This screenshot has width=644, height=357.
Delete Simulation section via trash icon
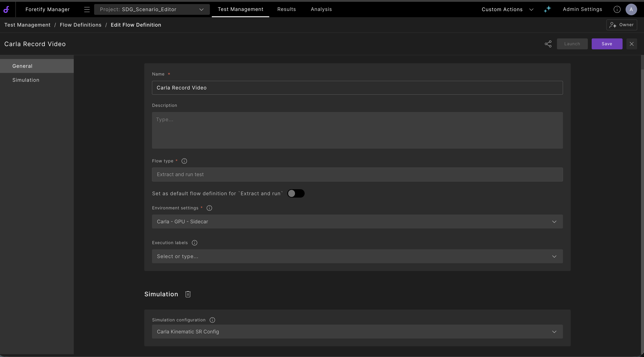[x=188, y=294]
